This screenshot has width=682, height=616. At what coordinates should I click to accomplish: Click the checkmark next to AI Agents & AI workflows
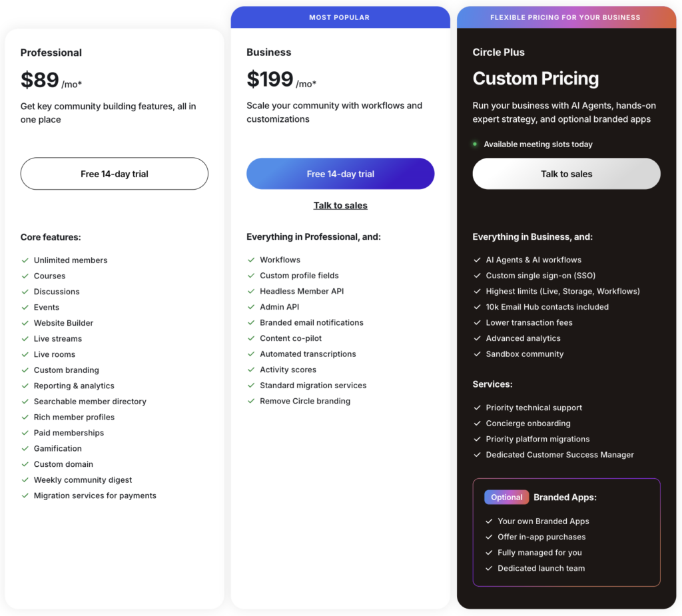coord(478,260)
